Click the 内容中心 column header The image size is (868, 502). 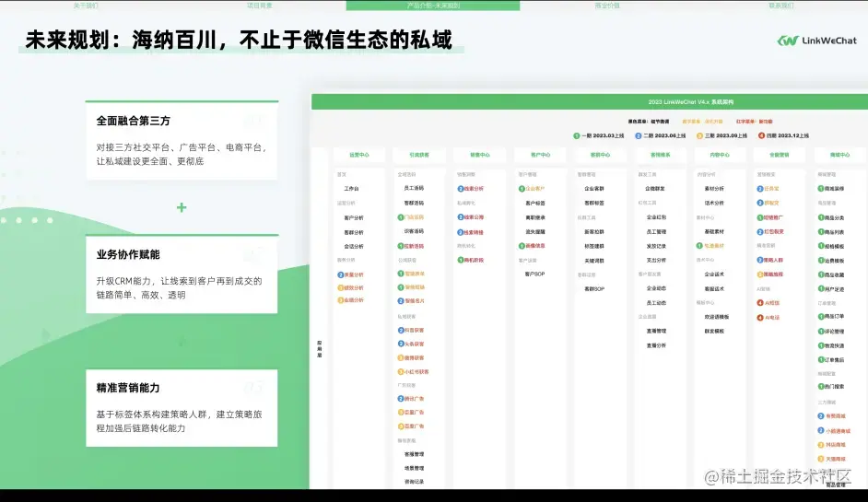point(719,155)
